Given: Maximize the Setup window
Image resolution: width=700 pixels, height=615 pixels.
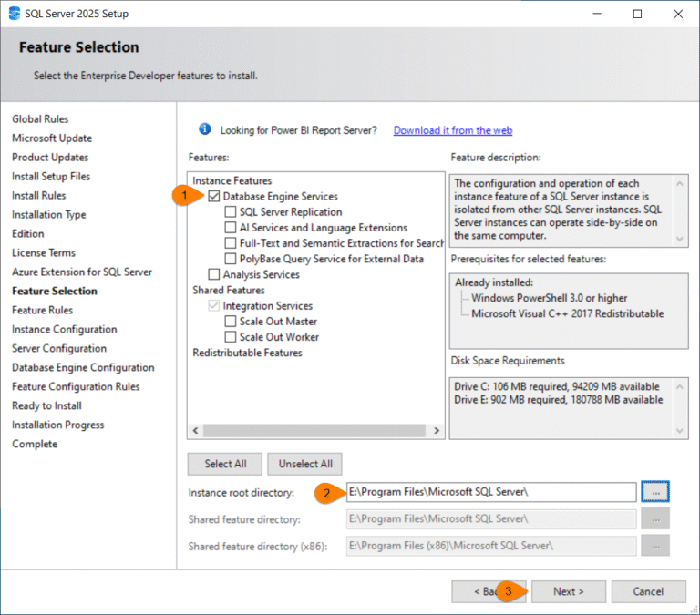Looking at the screenshot, I should click(637, 14).
